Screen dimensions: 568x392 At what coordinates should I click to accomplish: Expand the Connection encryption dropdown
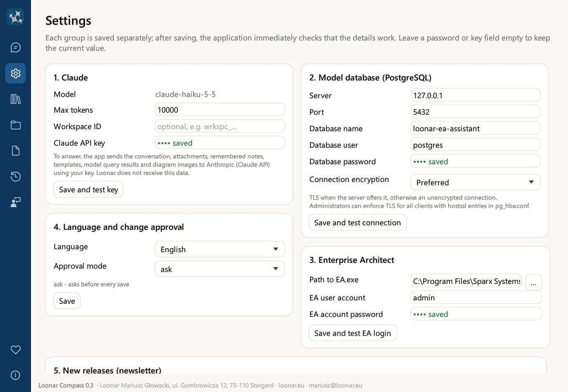(x=475, y=182)
